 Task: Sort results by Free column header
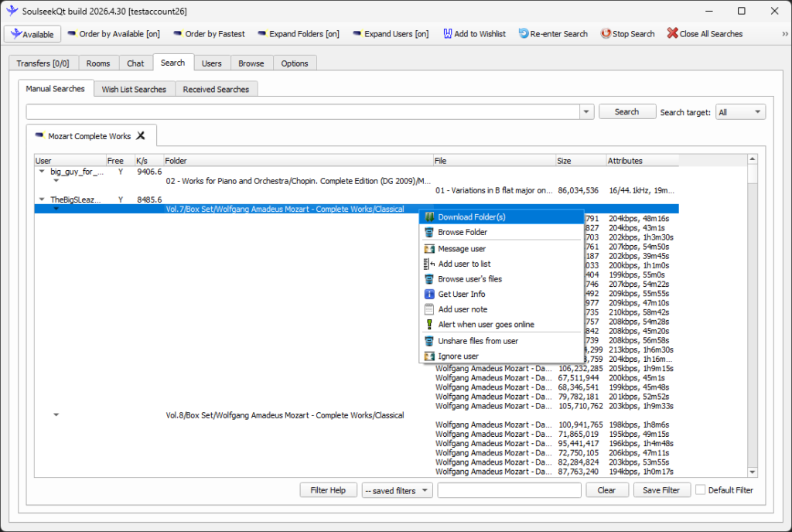120,161
